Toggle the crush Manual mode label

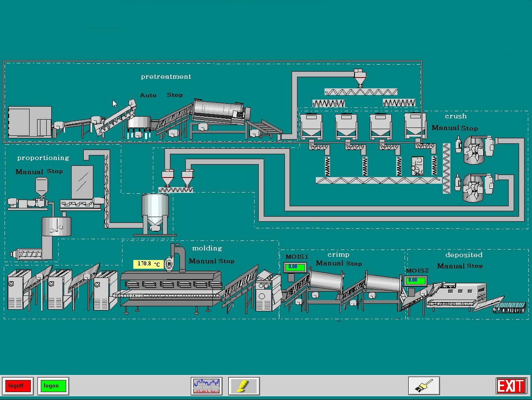(445, 128)
